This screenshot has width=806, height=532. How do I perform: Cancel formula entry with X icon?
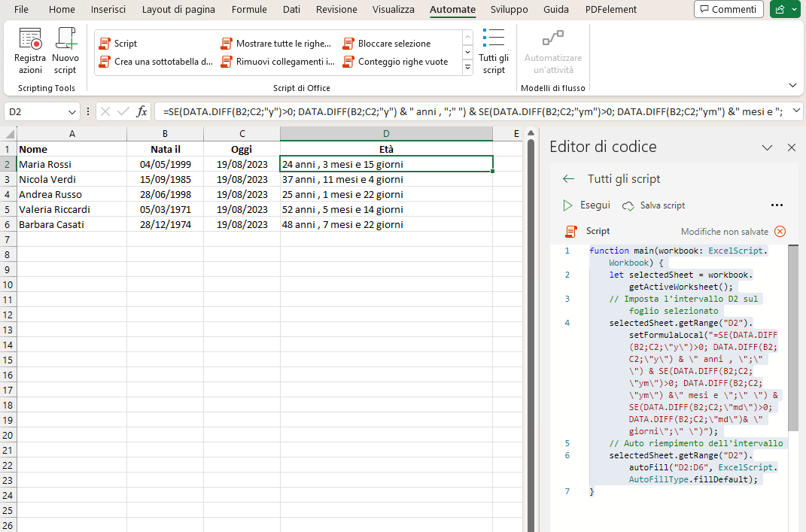pyautogui.click(x=105, y=111)
